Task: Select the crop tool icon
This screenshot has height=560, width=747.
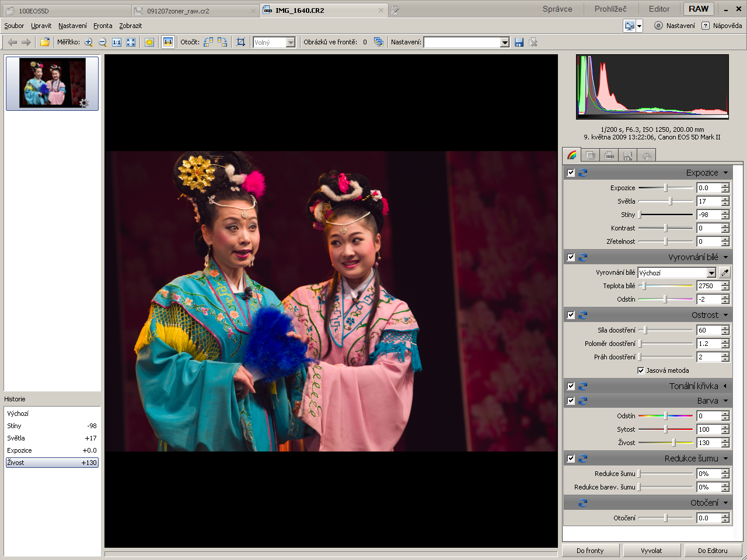Action: [x=240, y=42]
